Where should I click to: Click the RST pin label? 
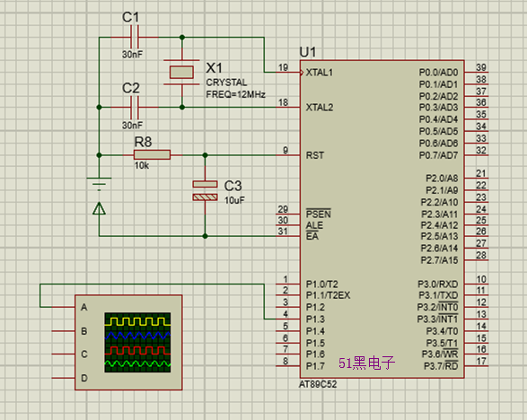(315, 155)
